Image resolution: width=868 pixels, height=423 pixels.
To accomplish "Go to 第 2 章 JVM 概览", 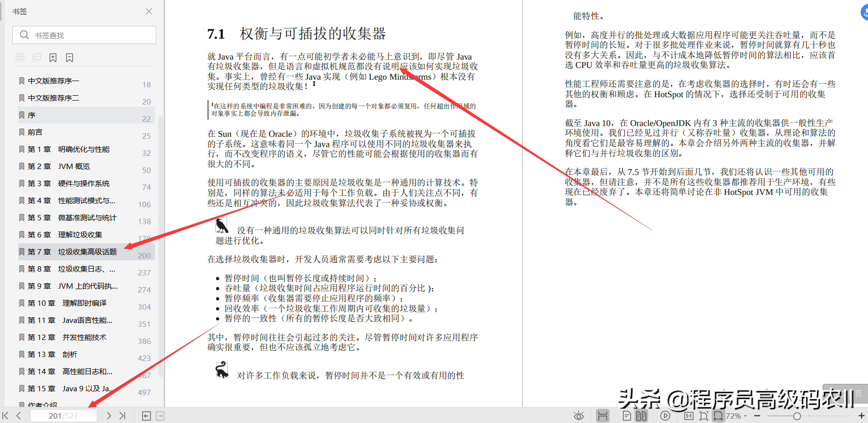I will 86,166.
